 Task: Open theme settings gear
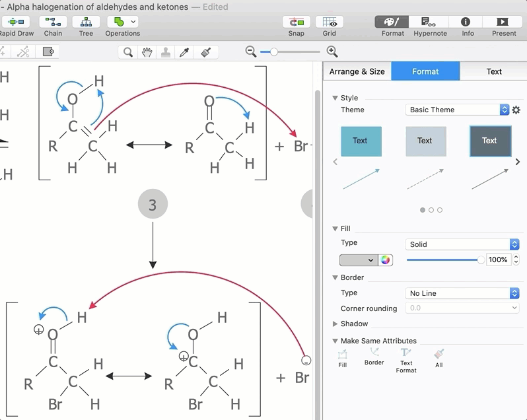pos(516,110)
